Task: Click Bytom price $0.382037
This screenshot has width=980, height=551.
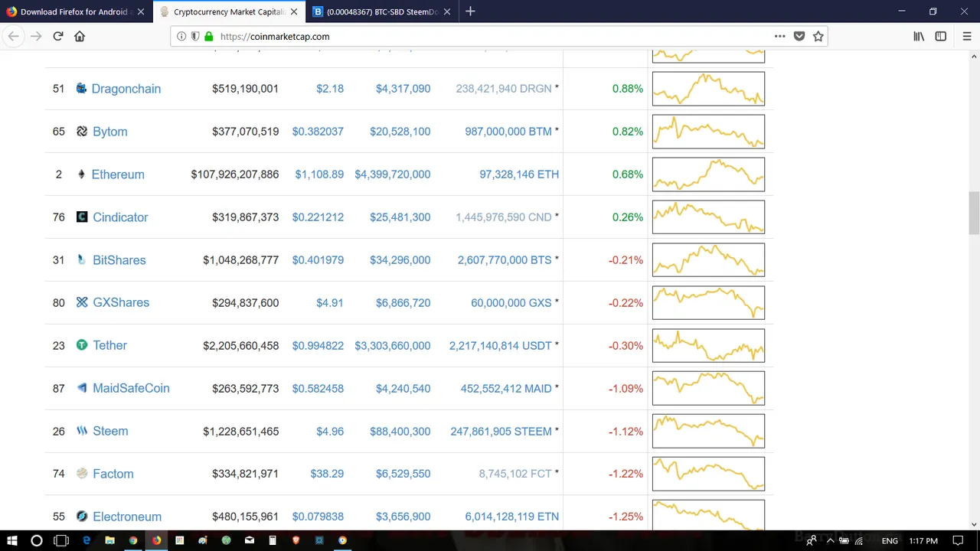Action: (x=318, y=132)
